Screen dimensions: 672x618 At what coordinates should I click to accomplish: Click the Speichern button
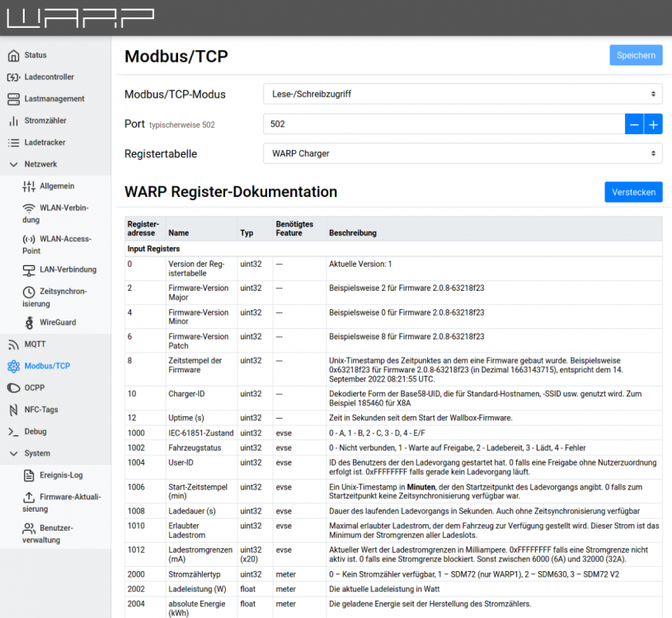[x=636, y=55]
